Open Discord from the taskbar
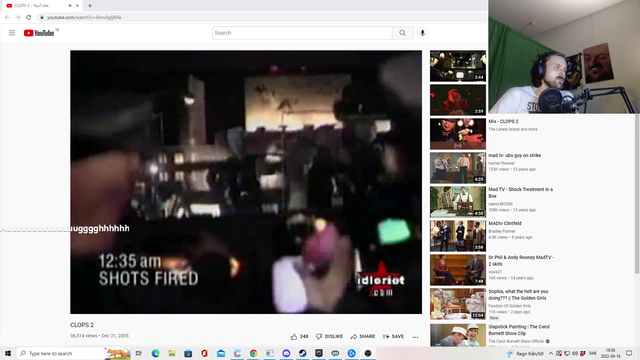Image resolution: width=640 pixels, height=360 pixels. (286, 353)
